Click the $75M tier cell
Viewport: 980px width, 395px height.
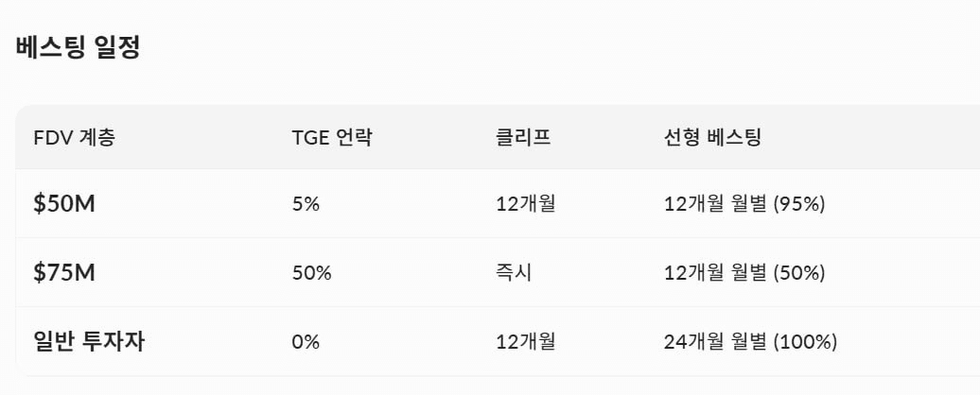pyautogui.click(x=64, y=272)
